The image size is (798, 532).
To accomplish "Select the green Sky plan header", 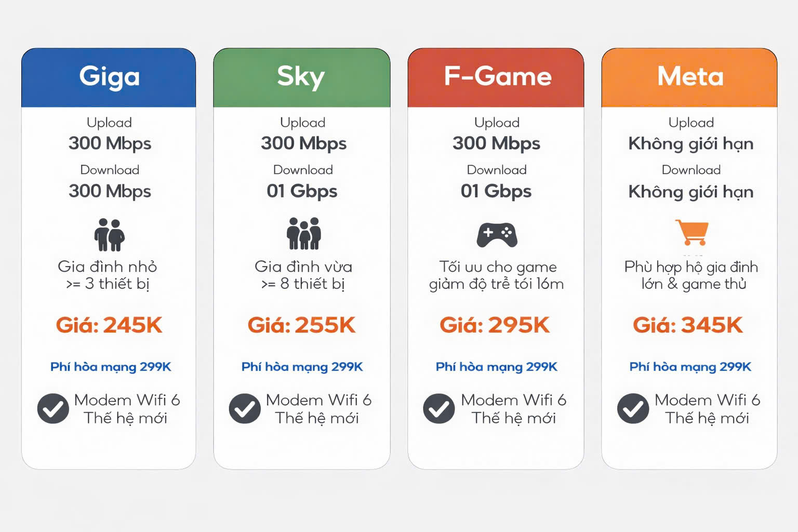I will point(301,77).
